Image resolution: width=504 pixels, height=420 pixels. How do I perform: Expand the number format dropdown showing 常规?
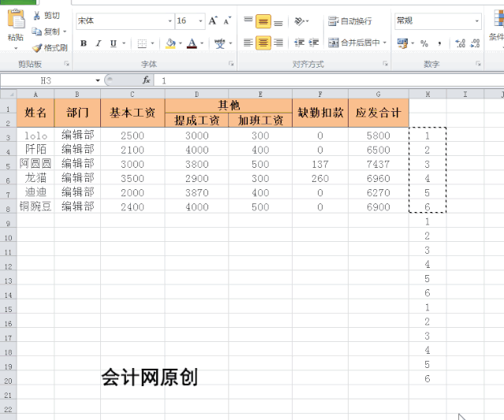click(438, 21)
